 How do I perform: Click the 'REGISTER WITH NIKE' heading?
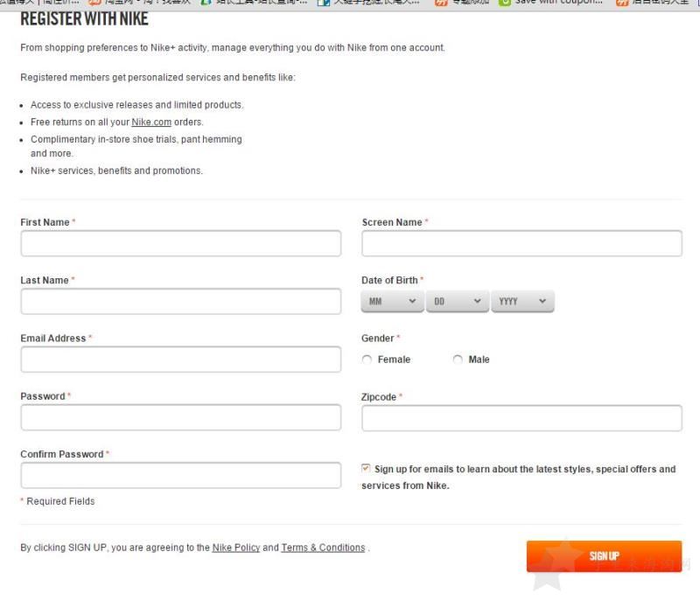(84, 19)
